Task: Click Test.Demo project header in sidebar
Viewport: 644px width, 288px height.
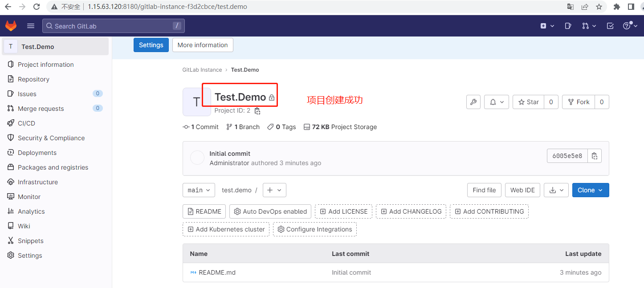Action: pos(55,46)
